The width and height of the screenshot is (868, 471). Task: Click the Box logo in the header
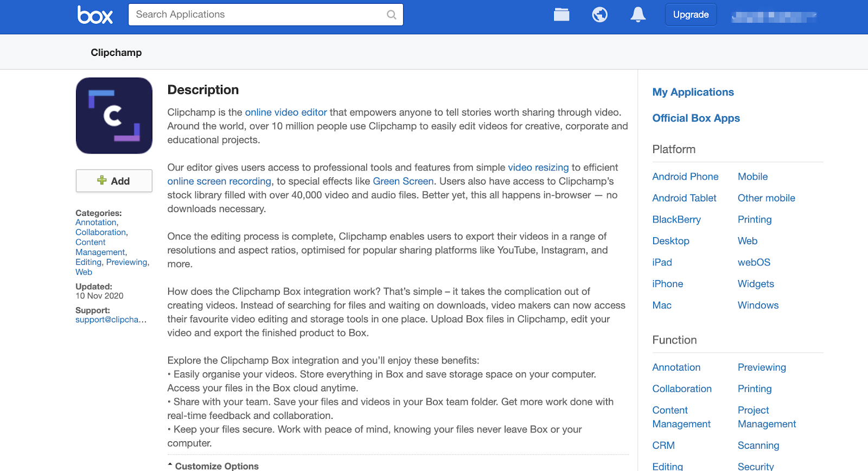tap(95, 15)
